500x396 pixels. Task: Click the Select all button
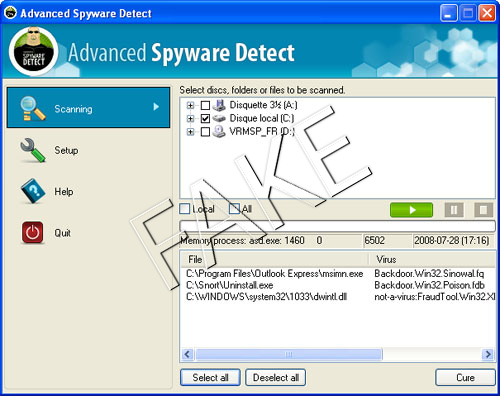210,377
